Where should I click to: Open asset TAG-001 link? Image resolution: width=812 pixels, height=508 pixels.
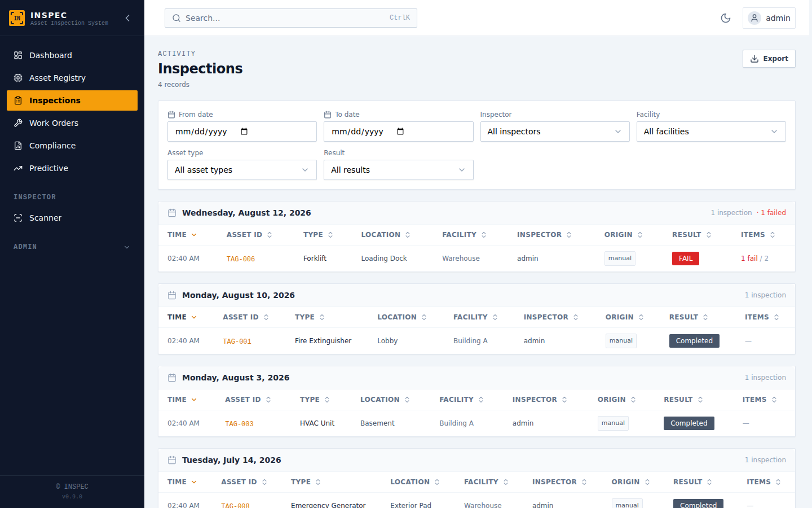click(237, 341)
